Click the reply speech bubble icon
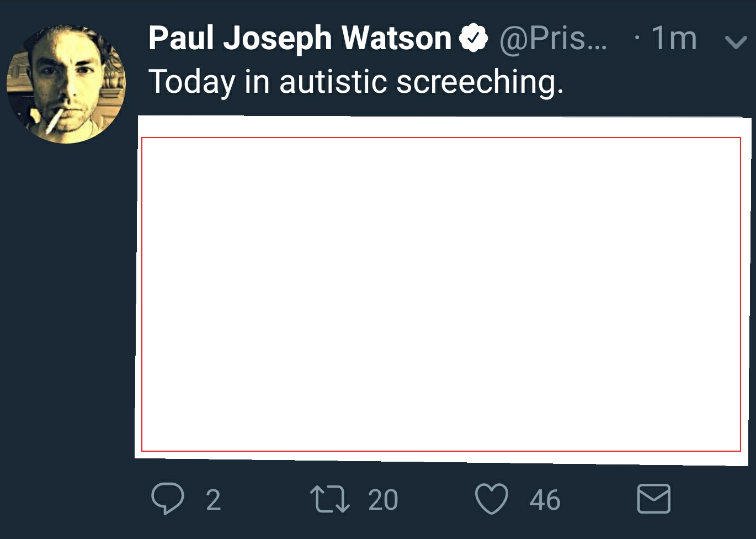756x539 pixels. (168, 498)
